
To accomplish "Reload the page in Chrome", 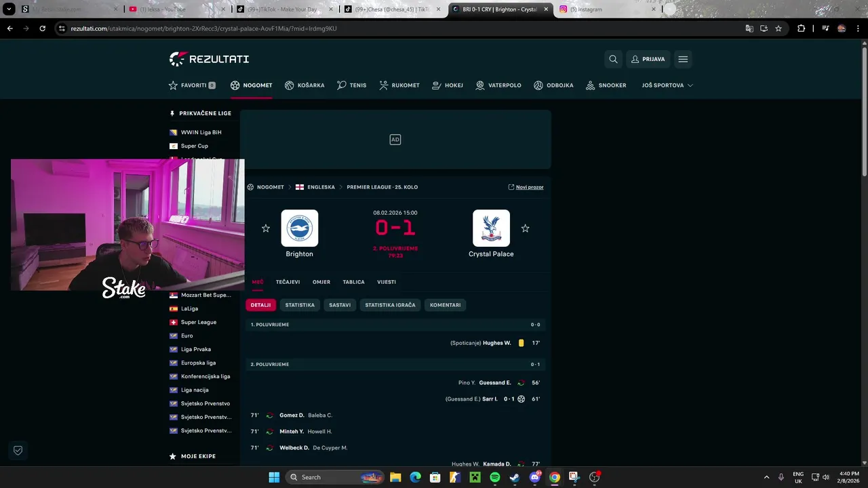I will pyautogui.click(x=42, y=28).
